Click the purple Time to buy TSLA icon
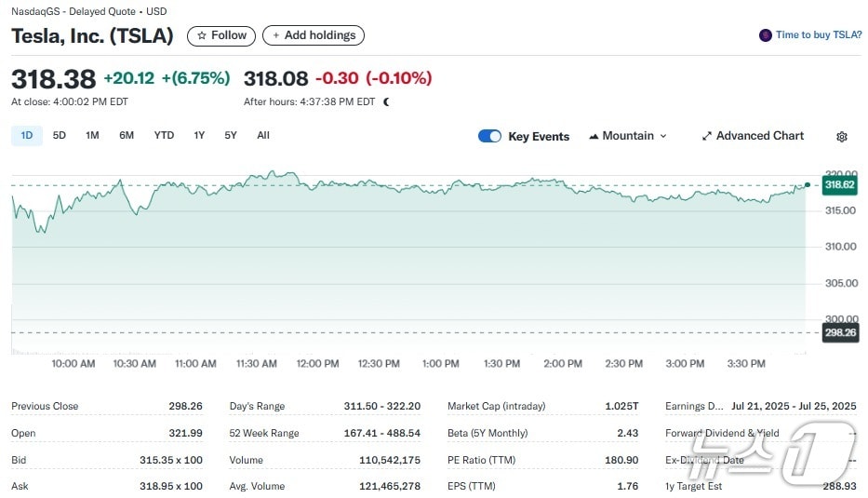This screenshot has width=868, height=498. (x=766, y=35)
